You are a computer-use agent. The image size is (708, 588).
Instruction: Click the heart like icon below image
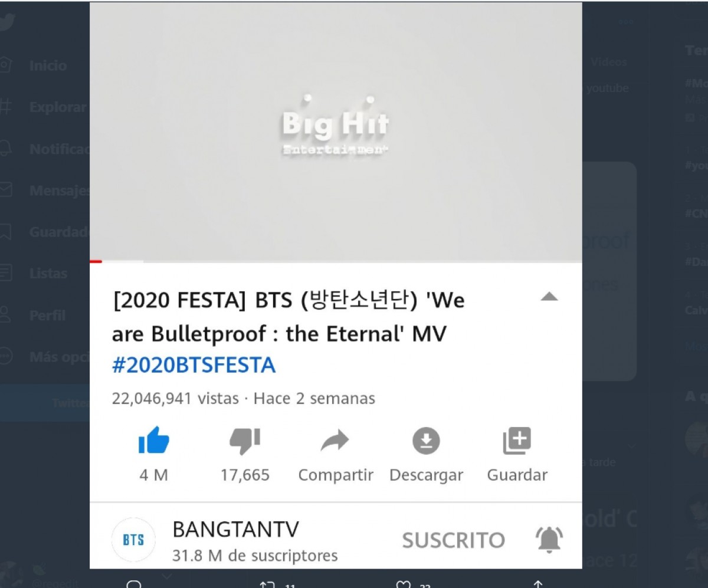403,584
